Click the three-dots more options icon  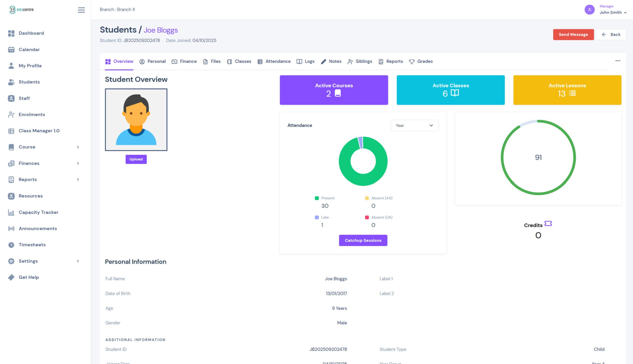(x=617, y=61)
